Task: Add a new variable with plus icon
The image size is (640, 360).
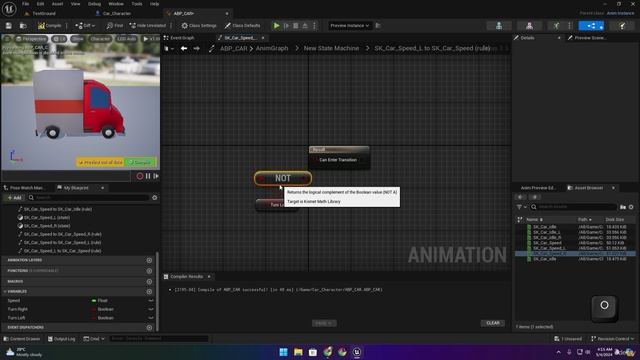Action: (x=149, y=291)
